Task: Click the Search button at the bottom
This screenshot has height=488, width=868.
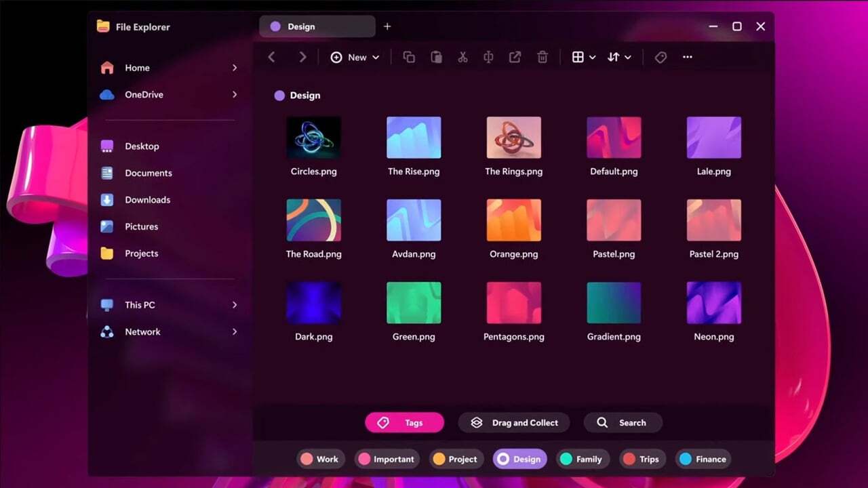Action: pyautogui.click(x=623, y=422)
